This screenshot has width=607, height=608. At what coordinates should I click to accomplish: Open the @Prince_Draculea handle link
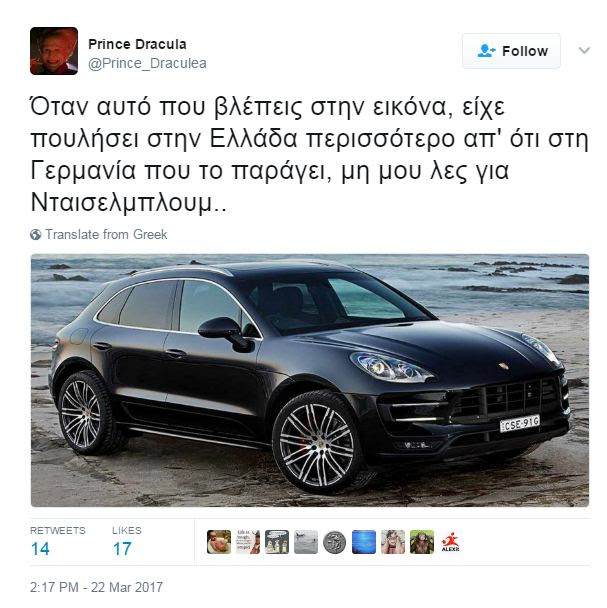coord(147,63)
